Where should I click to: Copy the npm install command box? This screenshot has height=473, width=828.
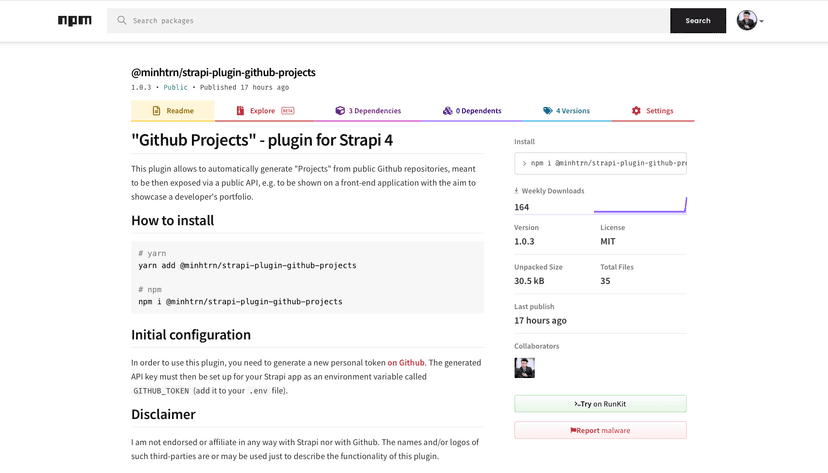600,163
